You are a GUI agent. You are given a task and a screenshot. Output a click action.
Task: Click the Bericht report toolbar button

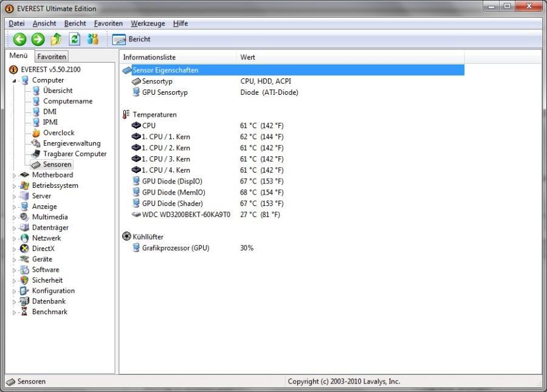(131, 39)
